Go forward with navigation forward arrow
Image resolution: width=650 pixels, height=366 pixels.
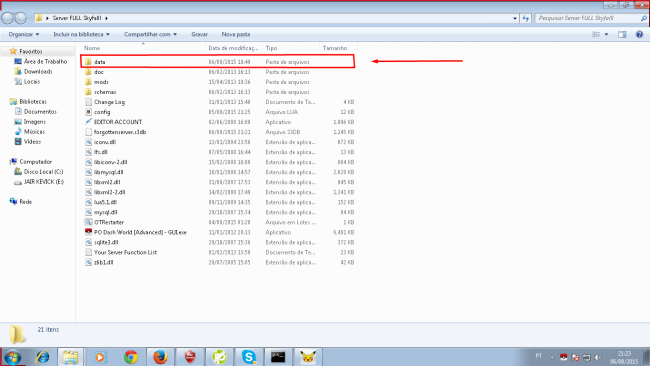tap(20, 18)
